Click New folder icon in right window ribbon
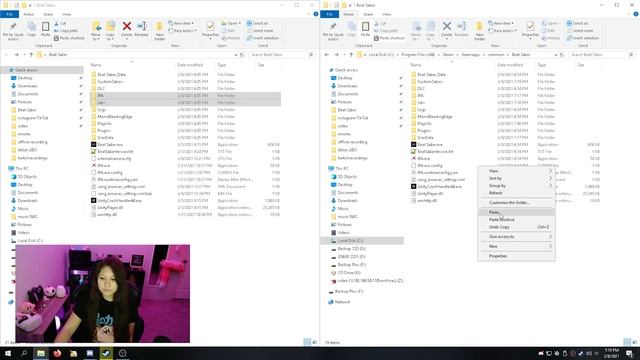The width and height of the screenshot is (640, 360). click(479, 31)
